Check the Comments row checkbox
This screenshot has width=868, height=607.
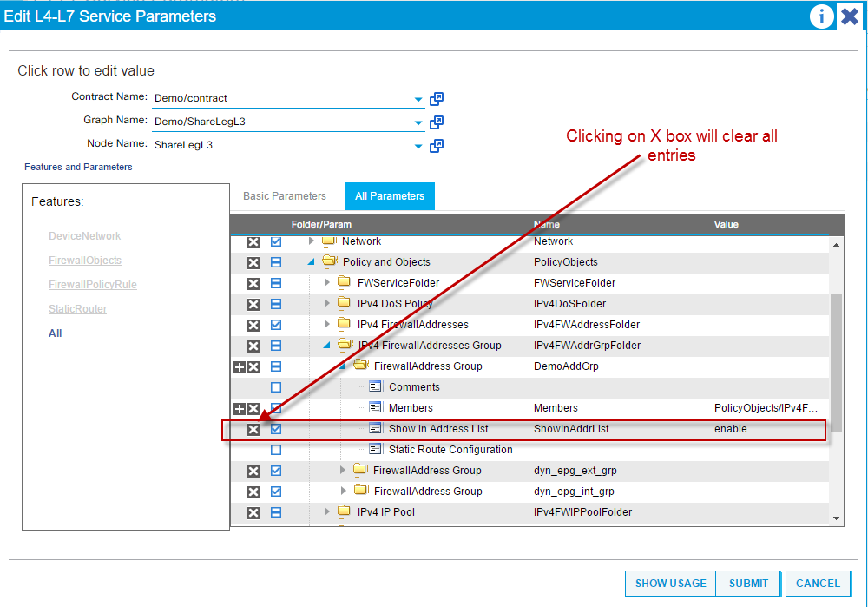click(278, 386)
